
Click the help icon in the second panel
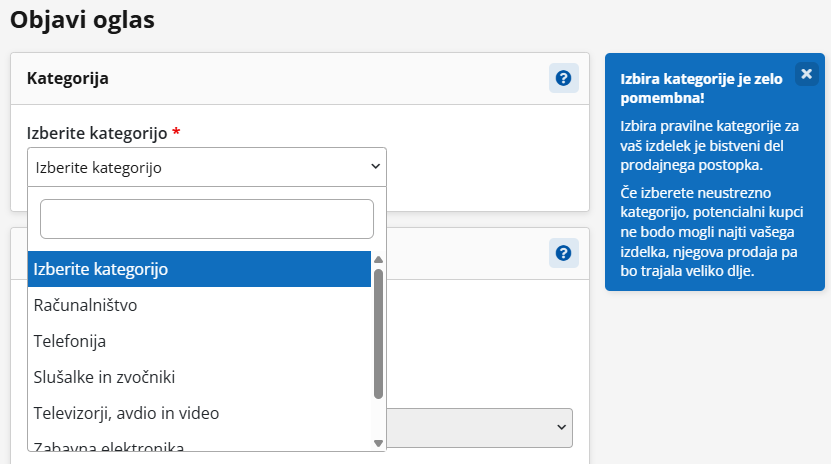(564, 253)
